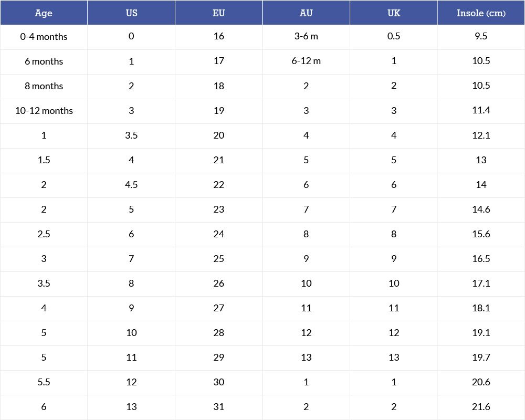Select the 10-12 months age cell

pos(44,111)
